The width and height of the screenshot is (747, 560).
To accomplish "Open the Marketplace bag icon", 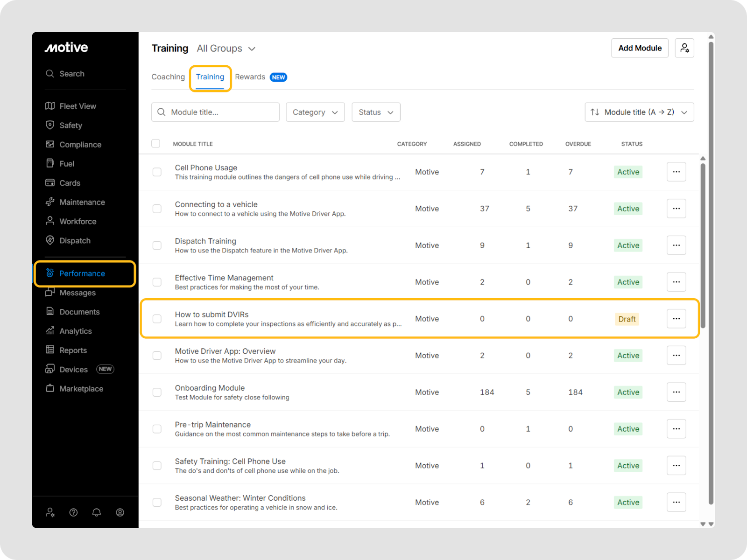I will coord(50,388).
